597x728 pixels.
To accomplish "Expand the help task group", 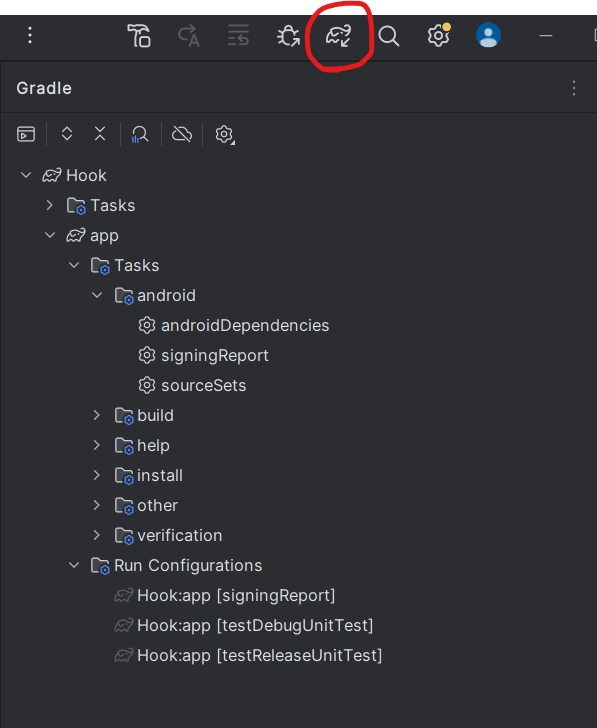I will [x=97, y=445].
